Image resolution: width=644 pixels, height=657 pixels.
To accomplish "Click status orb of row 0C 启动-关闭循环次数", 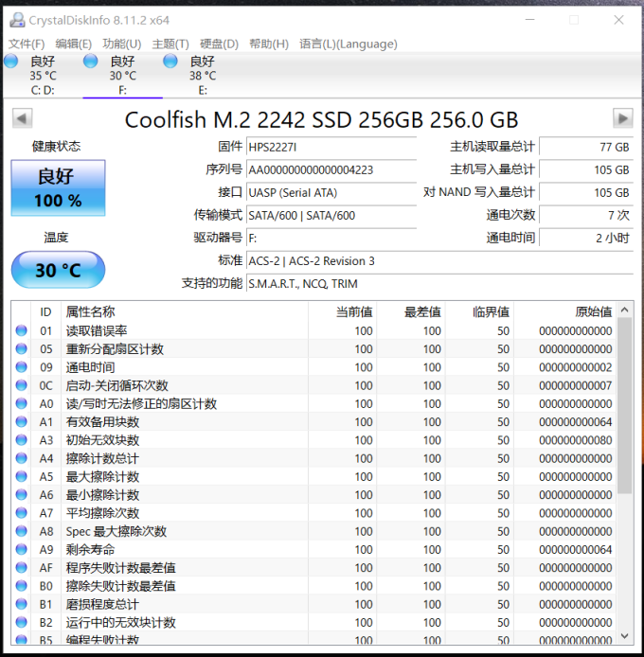I will pos(22,385).
